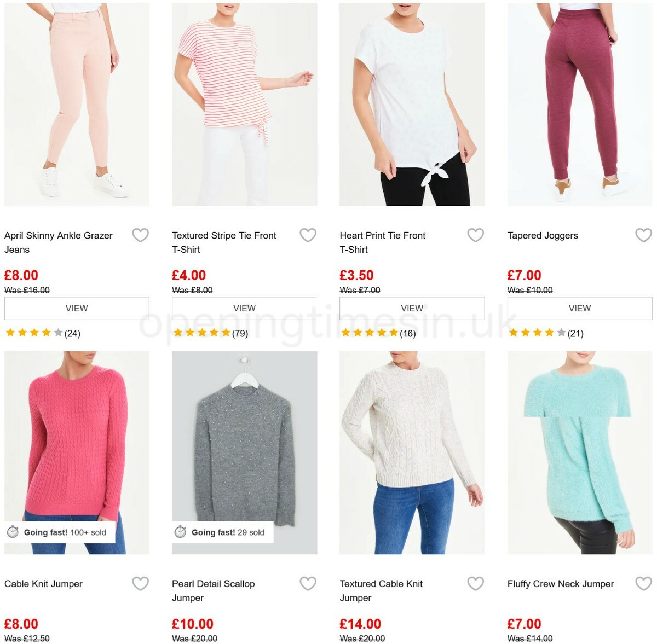Click the heart icon on Pearl Detail Scallop Jumper
657x644 pixels.
pos(308,583)
